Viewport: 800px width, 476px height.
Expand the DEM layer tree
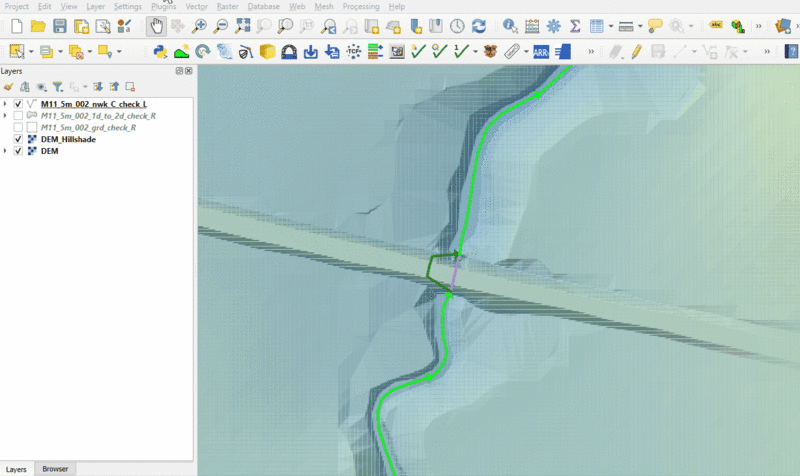6,150
